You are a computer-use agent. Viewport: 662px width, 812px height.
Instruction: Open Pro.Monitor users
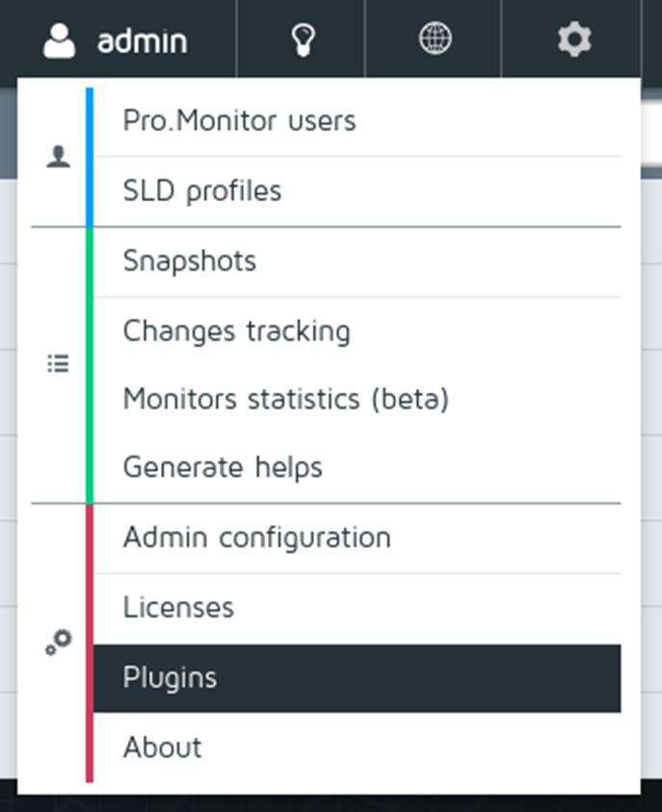point(239,121)
